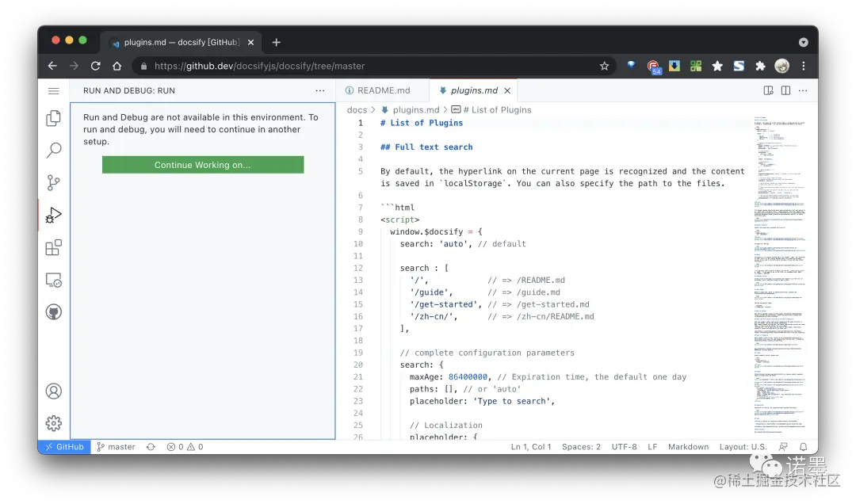Open the Explorer view in activity bar

[54, 118]
